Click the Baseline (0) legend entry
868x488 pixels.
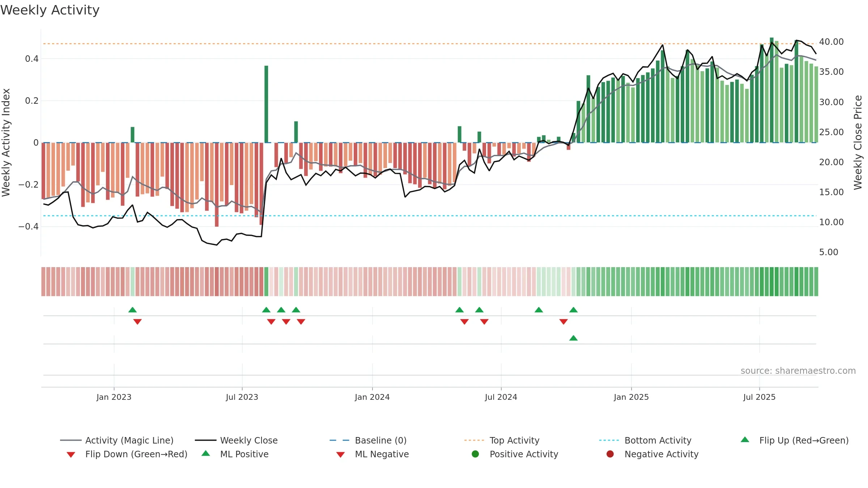368,440
